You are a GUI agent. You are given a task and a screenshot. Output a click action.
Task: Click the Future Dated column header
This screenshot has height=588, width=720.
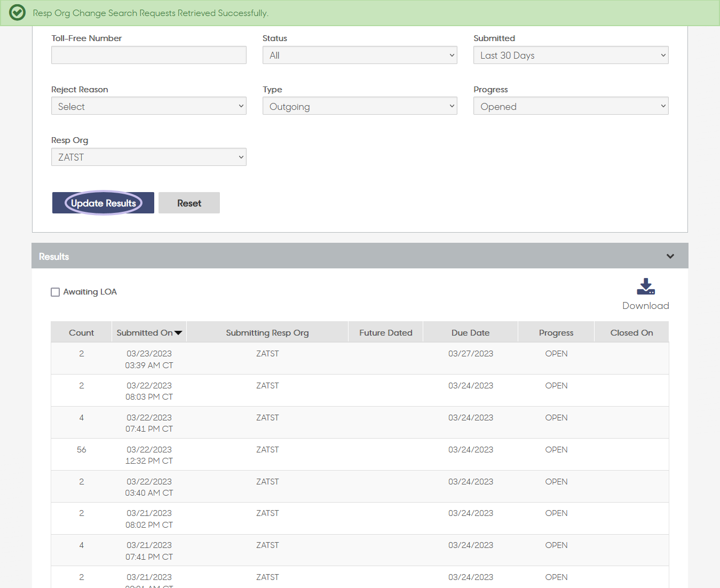[x=385, y=332]
